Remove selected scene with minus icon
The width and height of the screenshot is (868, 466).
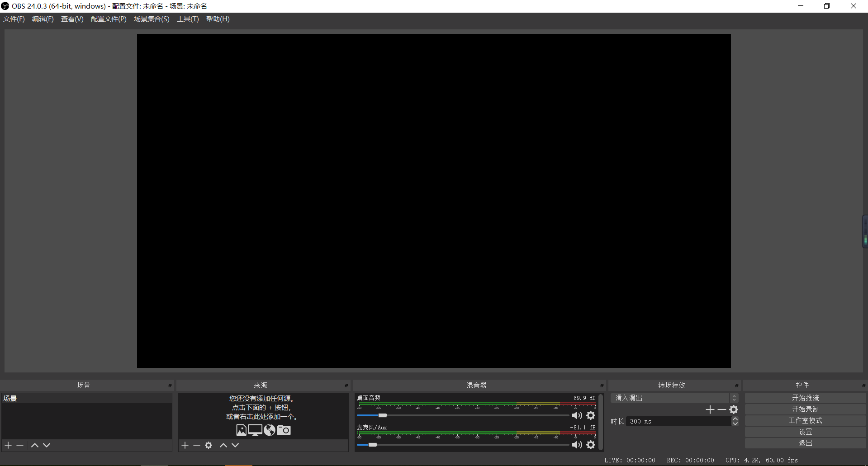(20, 445)
